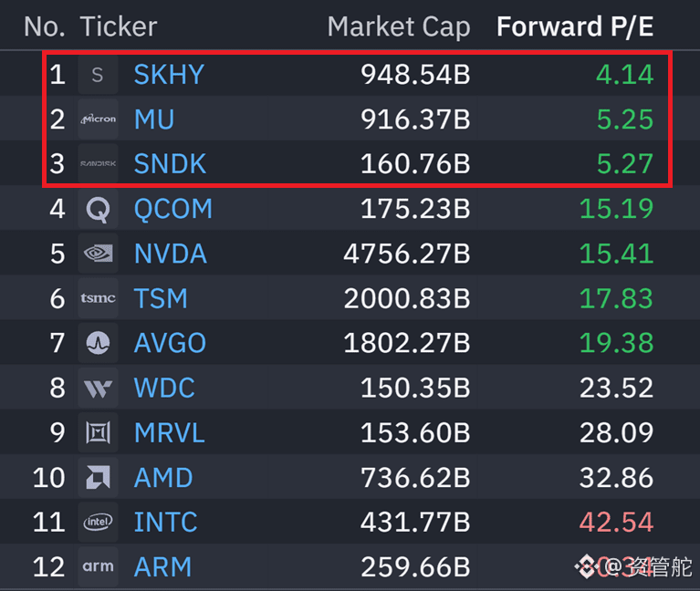
Task: Click the Marvell logo icon
Action: click(98, 432)
